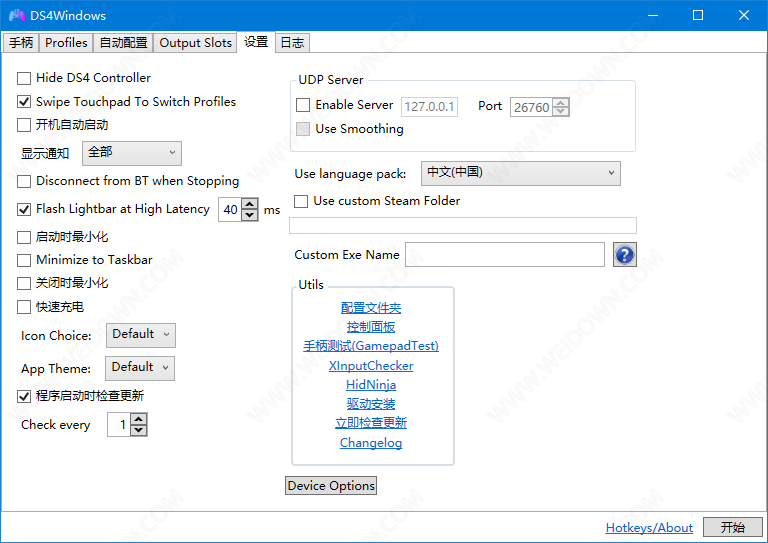Increase Flash Lightbar latency value with up arrow
This screenshot has height=543, width=768.
click(250, 204)
